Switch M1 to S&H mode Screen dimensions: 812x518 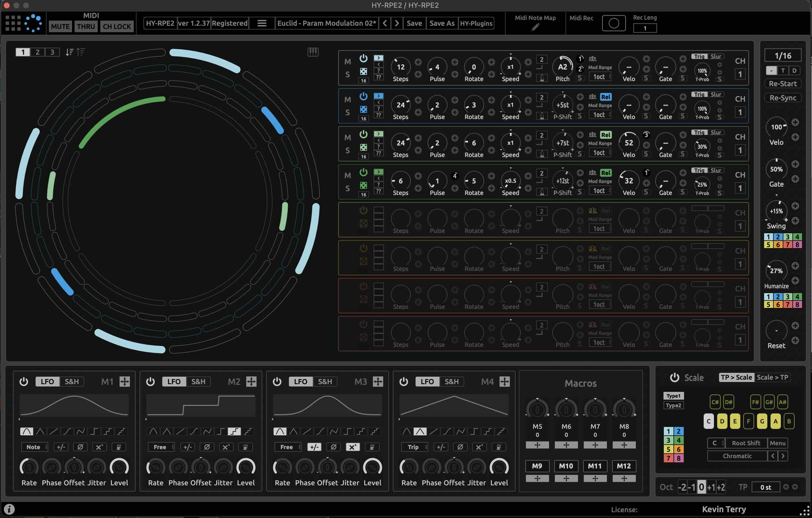click(71, 382)
